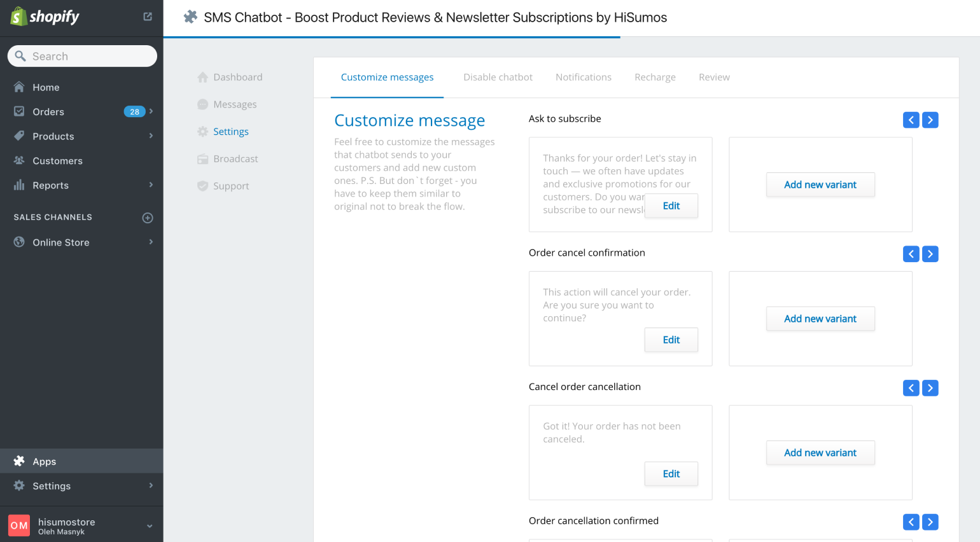
Task: Switch to Customize messages tab
Action: pyautogui.click(x=387, y=77)
